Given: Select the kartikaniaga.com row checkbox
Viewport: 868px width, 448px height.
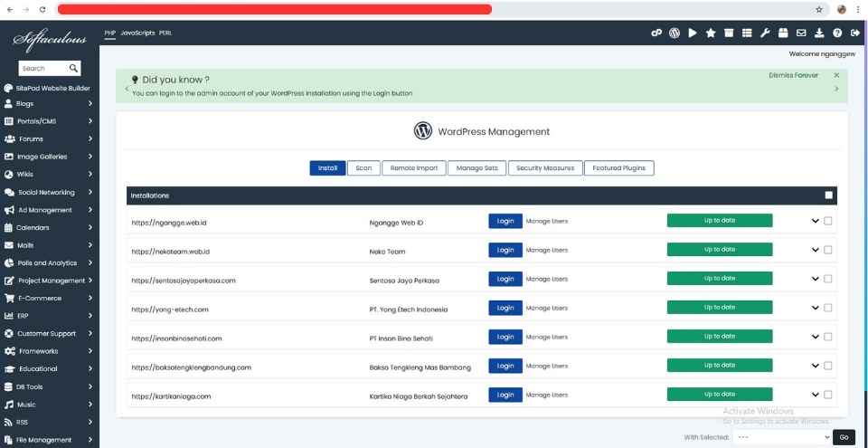Looking at the screenshot, I should [828, 395].
